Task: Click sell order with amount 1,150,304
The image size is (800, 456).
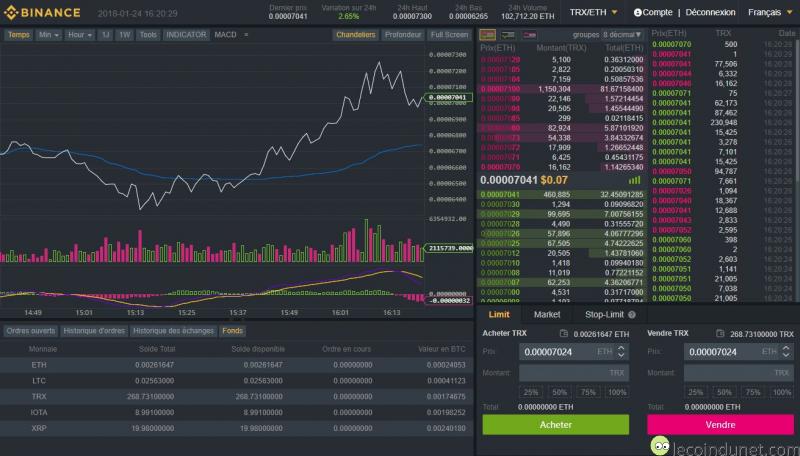Action: pyautogui.click(x=562, y=89)
